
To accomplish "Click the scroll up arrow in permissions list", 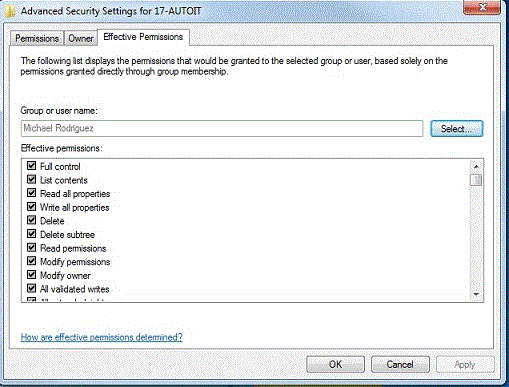I will (x=476, y=166).
